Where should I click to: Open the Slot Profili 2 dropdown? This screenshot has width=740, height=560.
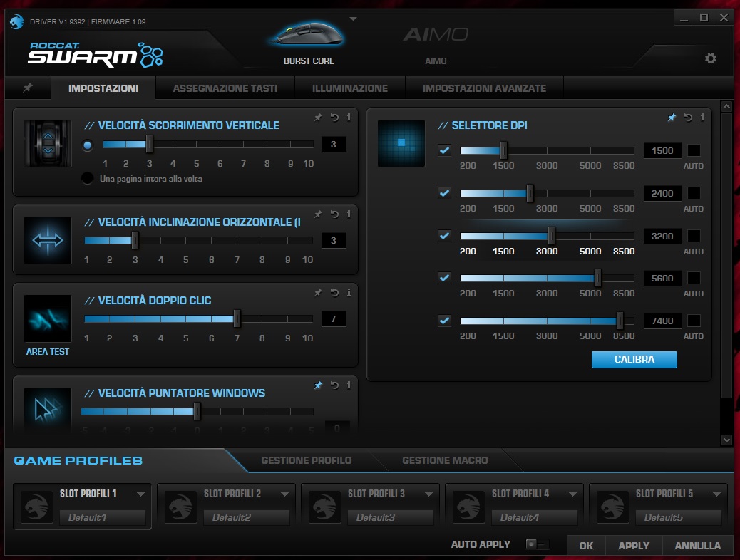coord(284,494)
